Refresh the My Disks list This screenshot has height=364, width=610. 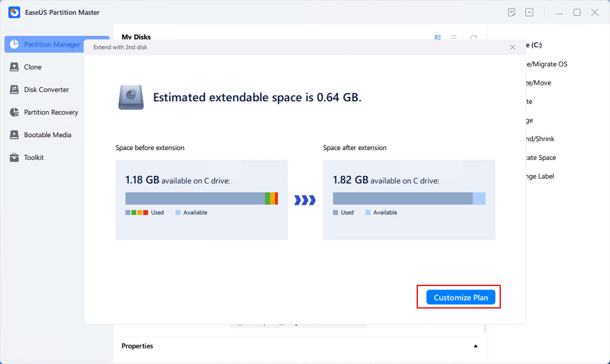(473, 38)
